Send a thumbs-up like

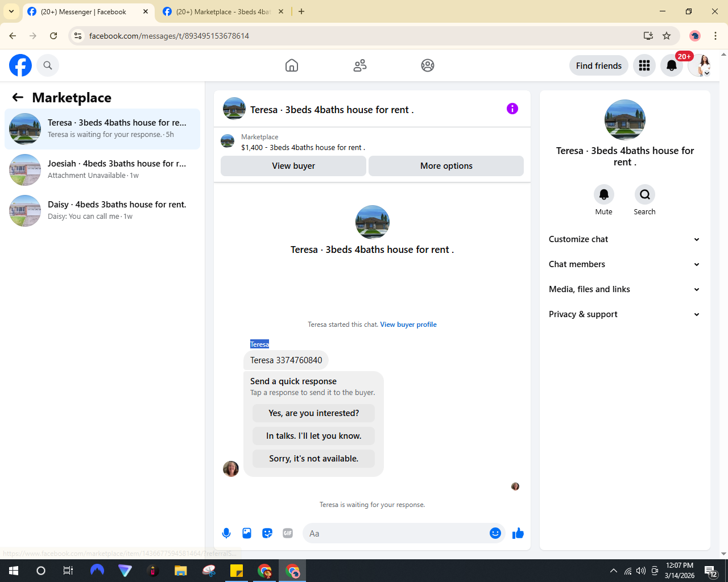tap(518, 533)
